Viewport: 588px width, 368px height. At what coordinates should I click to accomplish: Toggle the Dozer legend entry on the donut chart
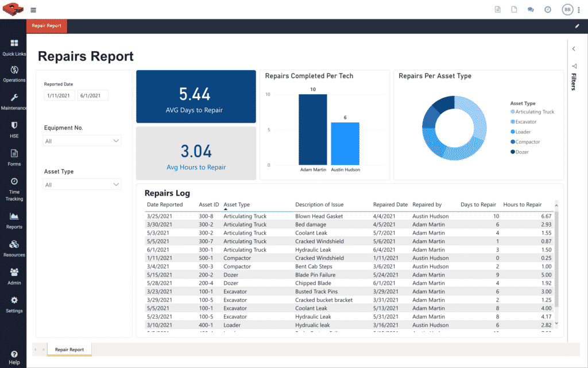(521, 152)
